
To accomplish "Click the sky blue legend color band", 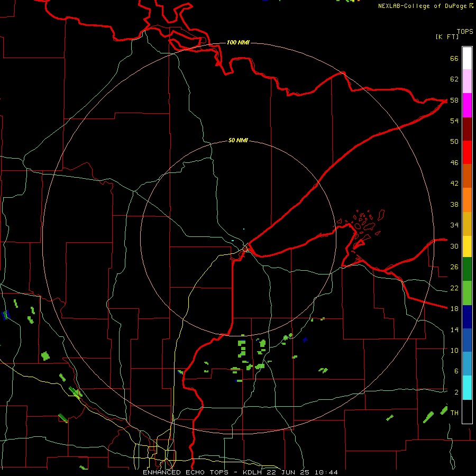I will point(467,363).
